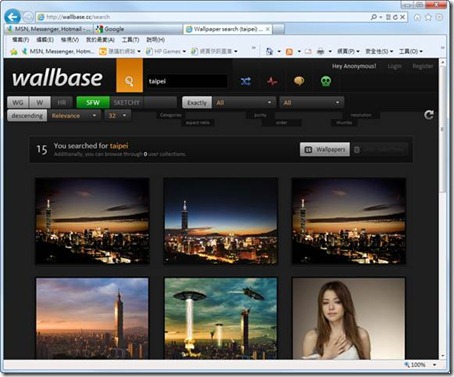Open the browser home icon
Viewport: 454px width, 377px height.
pyautogui.click(x=417, y=17)
